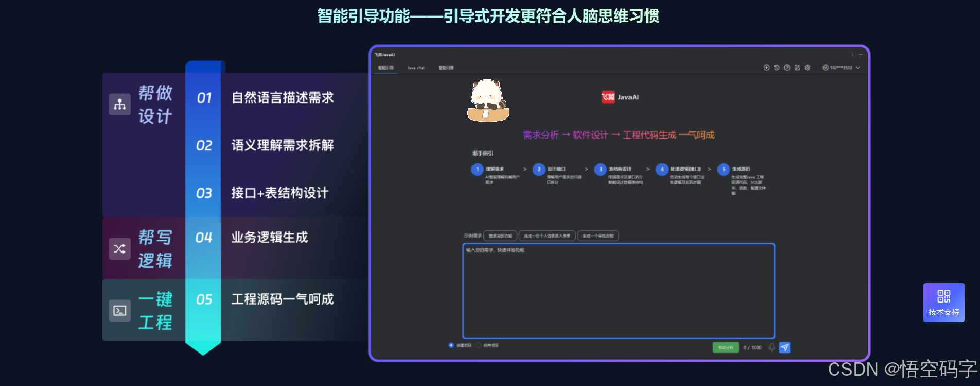Click the terminal icon beside 一键工程
980x386 pixels.
click(120, 311)
